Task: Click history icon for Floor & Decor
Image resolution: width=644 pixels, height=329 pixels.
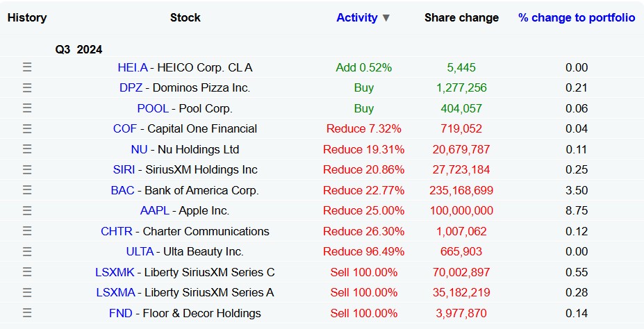Action: point(27,313)
